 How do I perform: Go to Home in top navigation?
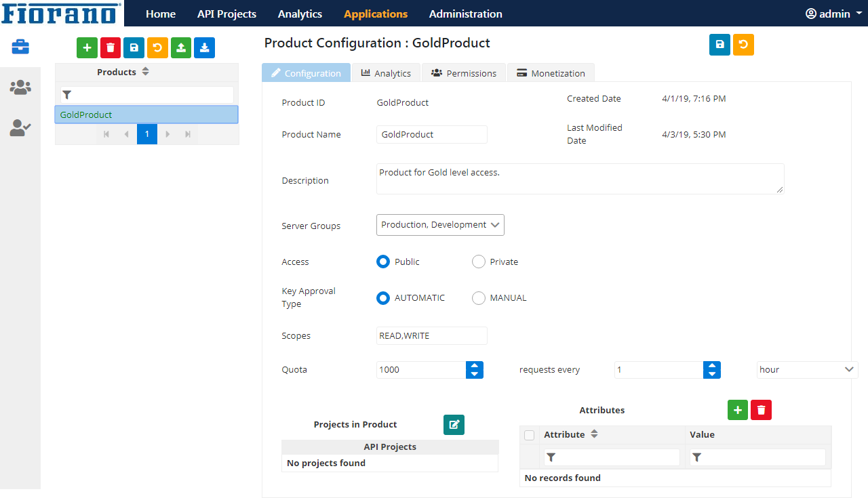coord(161,14)
